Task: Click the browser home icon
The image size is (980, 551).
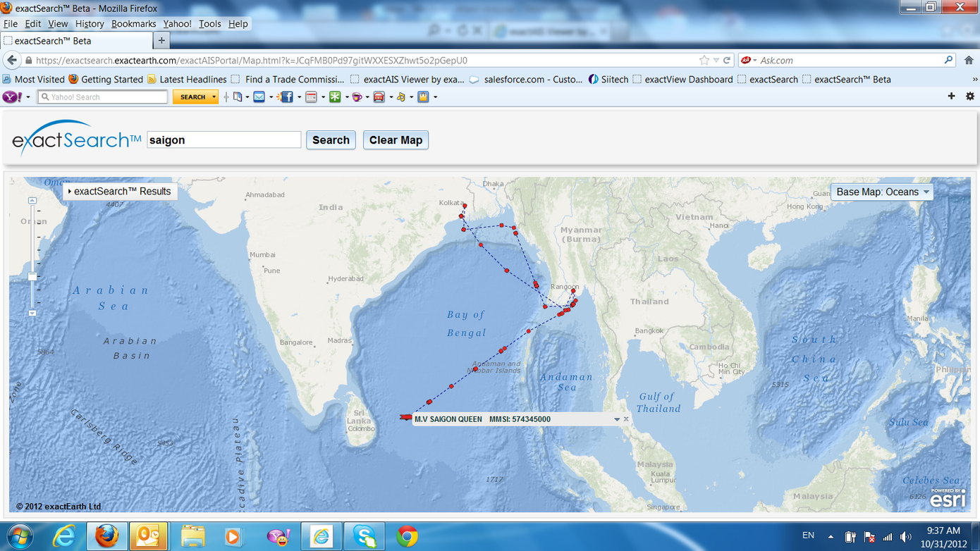Action: pos(969,61)
